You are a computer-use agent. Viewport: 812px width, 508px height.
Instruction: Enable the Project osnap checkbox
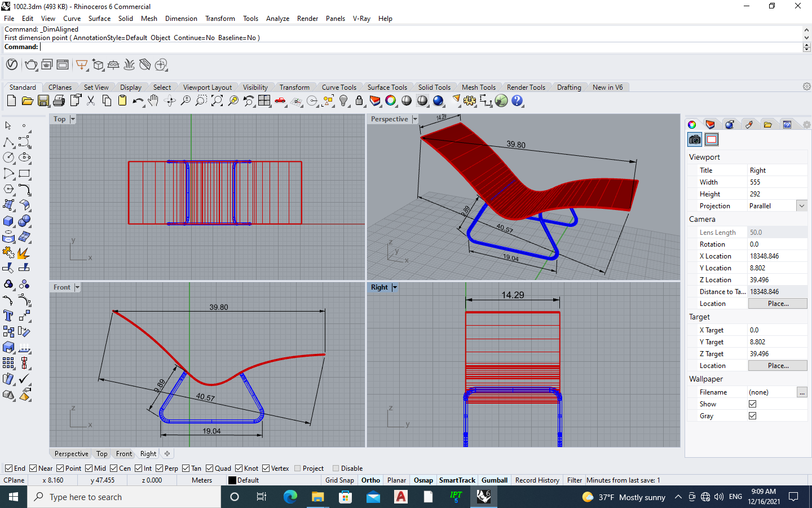[x=297, y=468]
